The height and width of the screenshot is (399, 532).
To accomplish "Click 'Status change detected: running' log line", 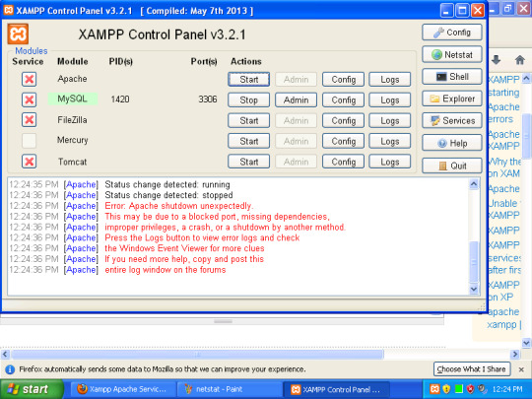I will click(x=167, y=184).
